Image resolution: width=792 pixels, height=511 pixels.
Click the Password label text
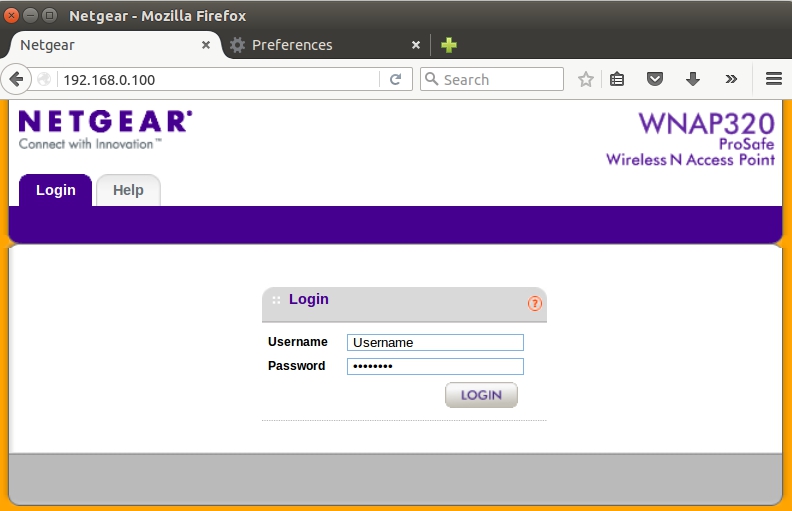tap(296, 366)
